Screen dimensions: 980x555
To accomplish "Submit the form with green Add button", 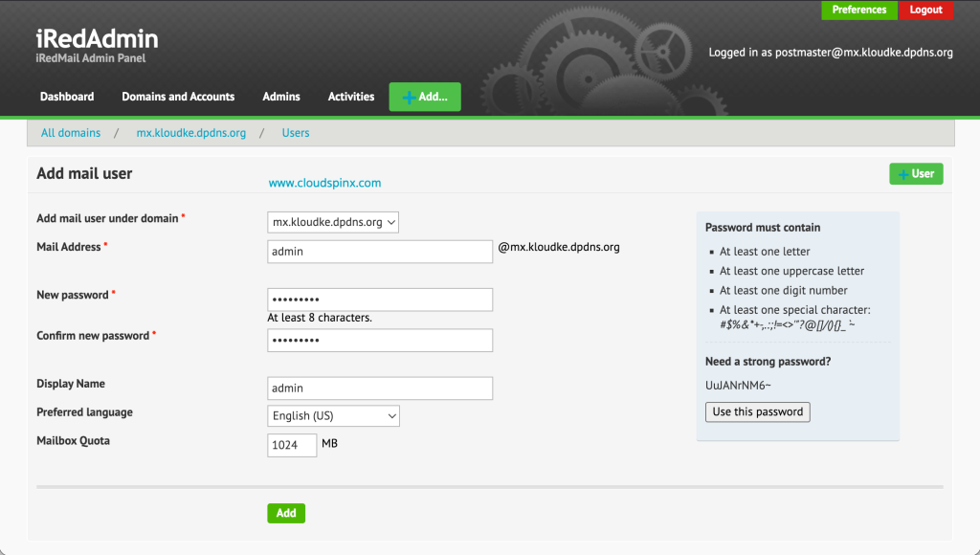I will [285, 513].
